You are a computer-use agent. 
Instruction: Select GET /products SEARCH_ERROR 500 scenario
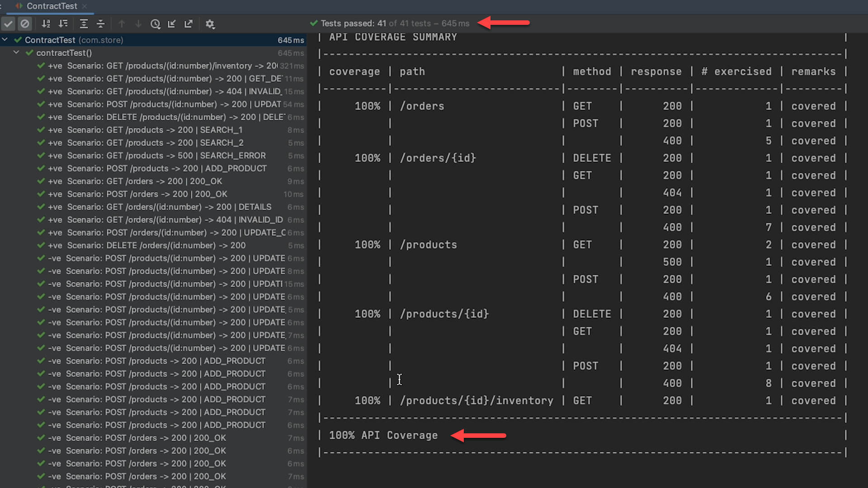coord(166,155)
